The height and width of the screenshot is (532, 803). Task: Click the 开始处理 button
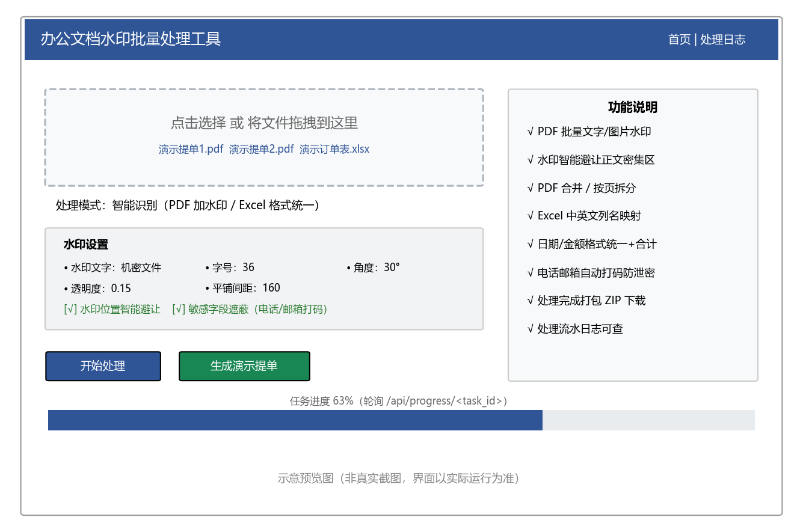[x=103, y=366]
